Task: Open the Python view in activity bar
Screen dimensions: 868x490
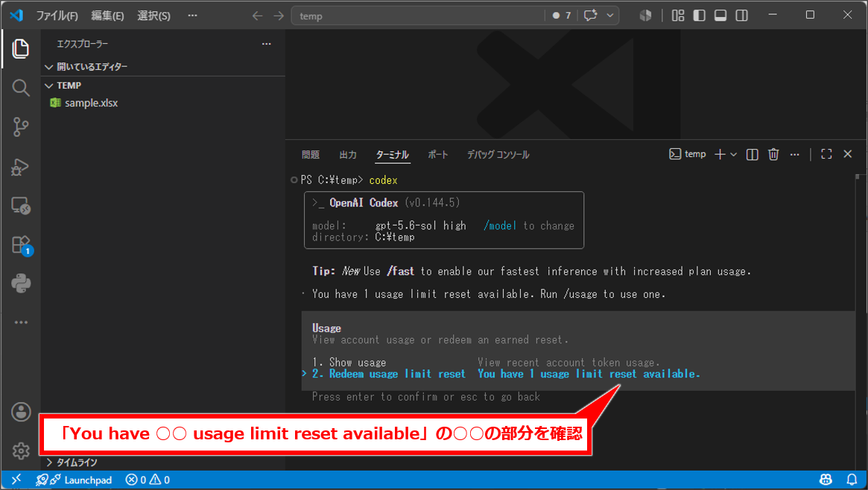Action: click(20, 284)
